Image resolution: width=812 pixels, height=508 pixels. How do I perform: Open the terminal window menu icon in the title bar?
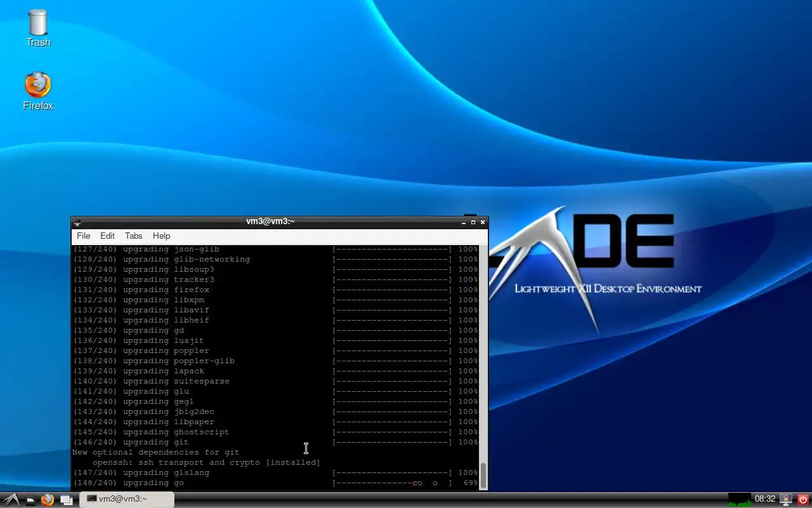[77, 222]
